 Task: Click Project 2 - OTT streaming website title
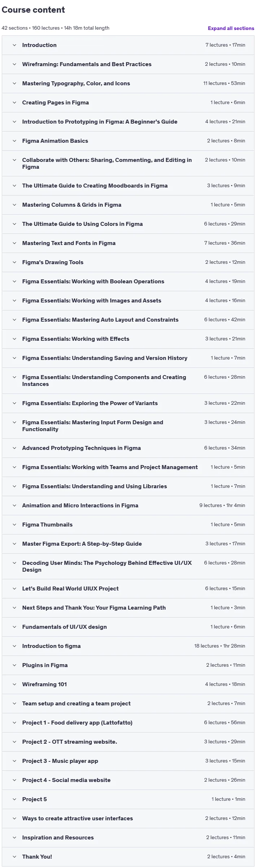(70, 742)
